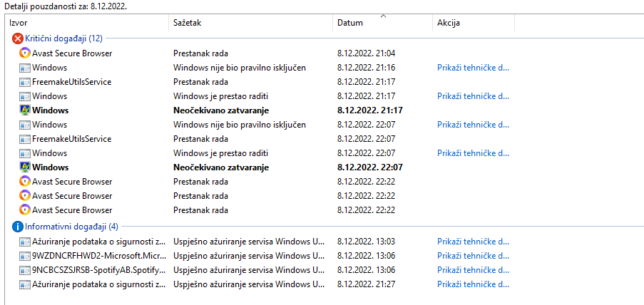Open Prikaži tehničke details for 22:07 Windows je prestao raditi
The height and width of the screenshot is (305, 644).
pos(473,153)
